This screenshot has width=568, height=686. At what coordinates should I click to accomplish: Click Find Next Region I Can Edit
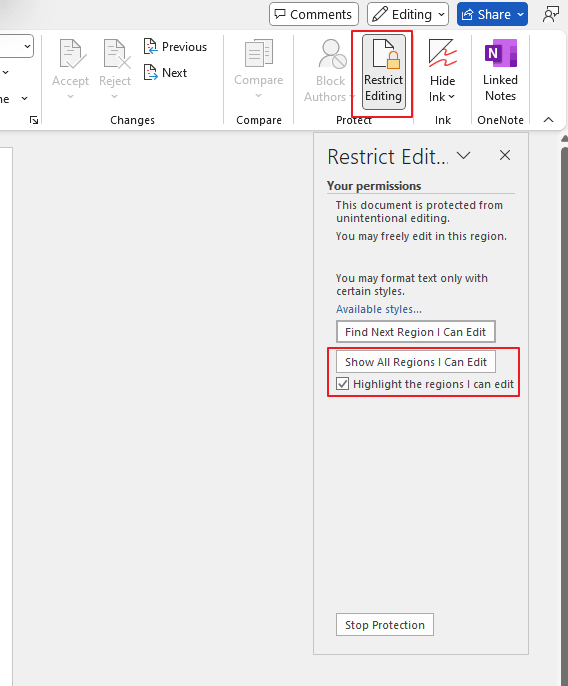click(x=416, y=332)
